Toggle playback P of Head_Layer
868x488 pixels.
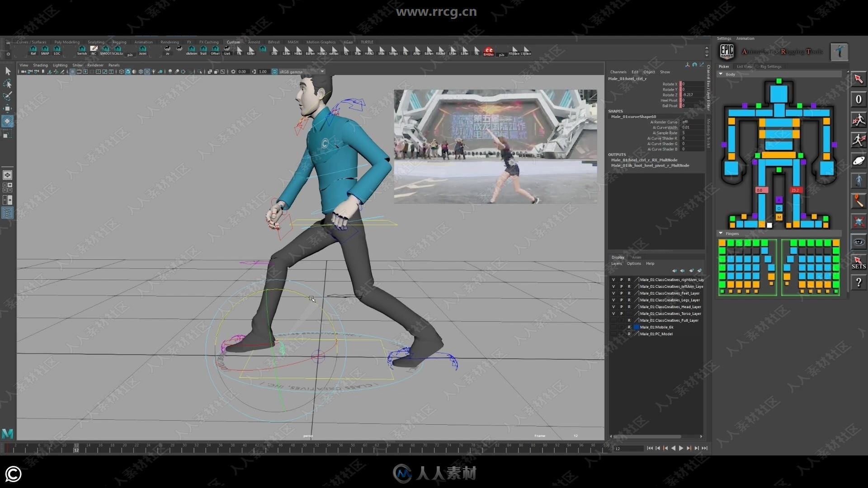click(x=621, y=307)
